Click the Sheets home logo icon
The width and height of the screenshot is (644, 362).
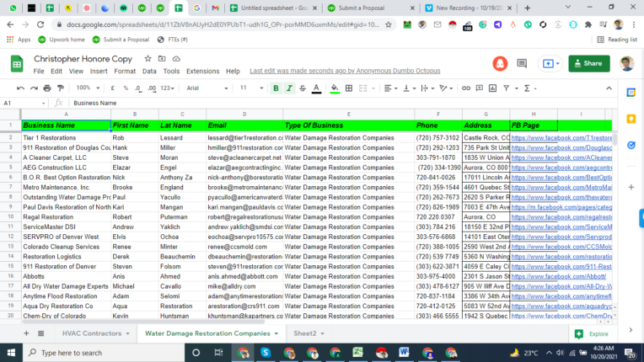coord(17,64)
